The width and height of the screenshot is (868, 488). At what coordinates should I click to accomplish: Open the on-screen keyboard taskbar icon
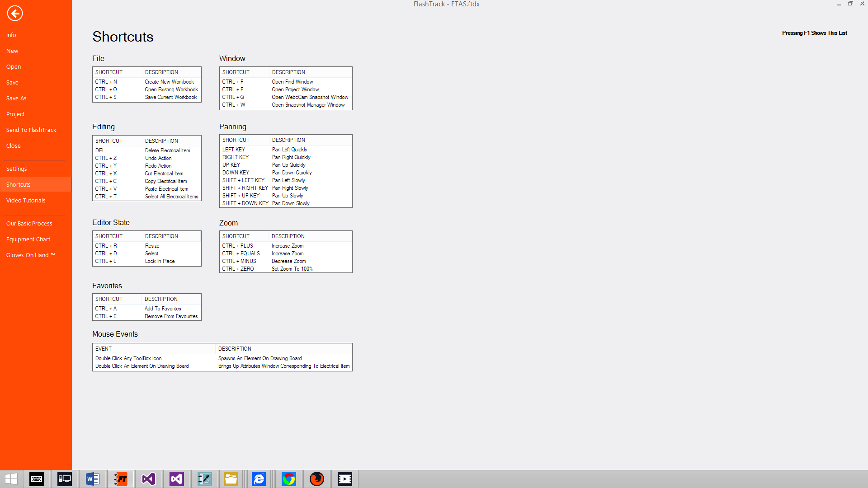pyautogui.click(x=37, y=479)
